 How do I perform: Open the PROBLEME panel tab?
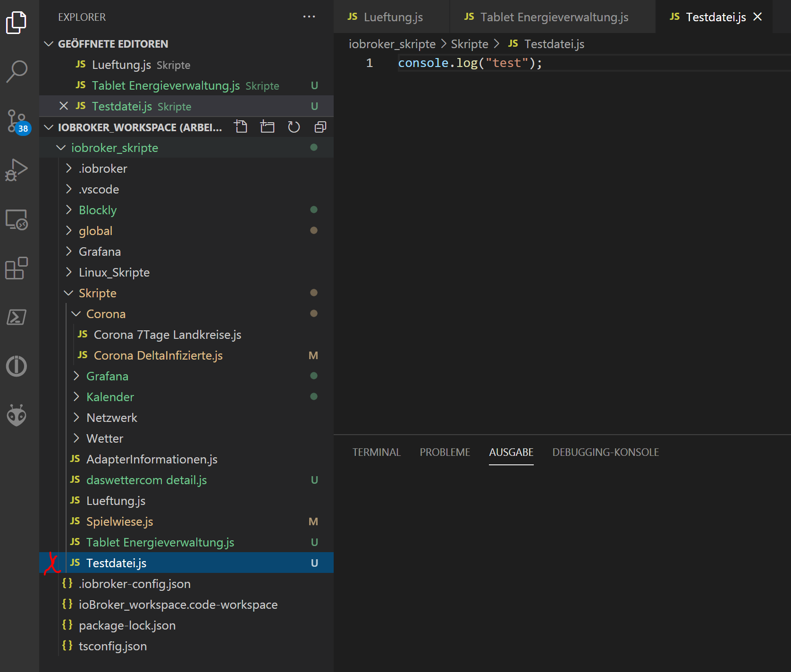(445, 452)
